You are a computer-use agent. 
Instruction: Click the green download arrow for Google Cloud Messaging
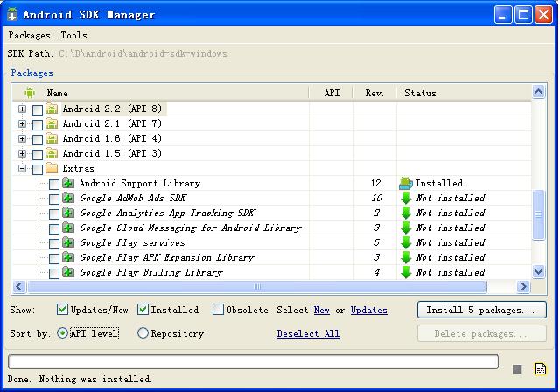tap(406, 227)
